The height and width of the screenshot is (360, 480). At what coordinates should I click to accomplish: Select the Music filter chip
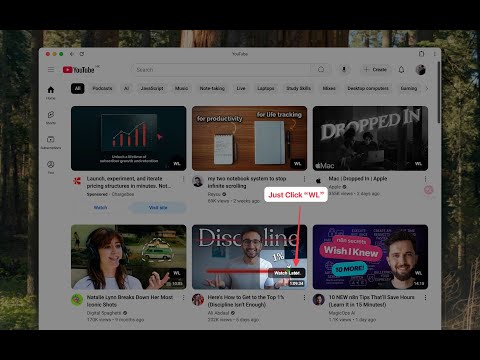(181, 88)
